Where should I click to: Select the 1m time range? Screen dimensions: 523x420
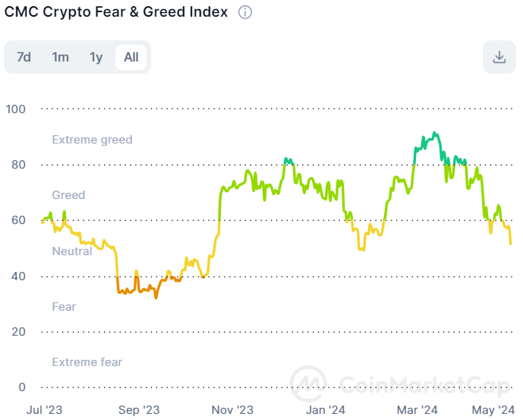point(60,57)
